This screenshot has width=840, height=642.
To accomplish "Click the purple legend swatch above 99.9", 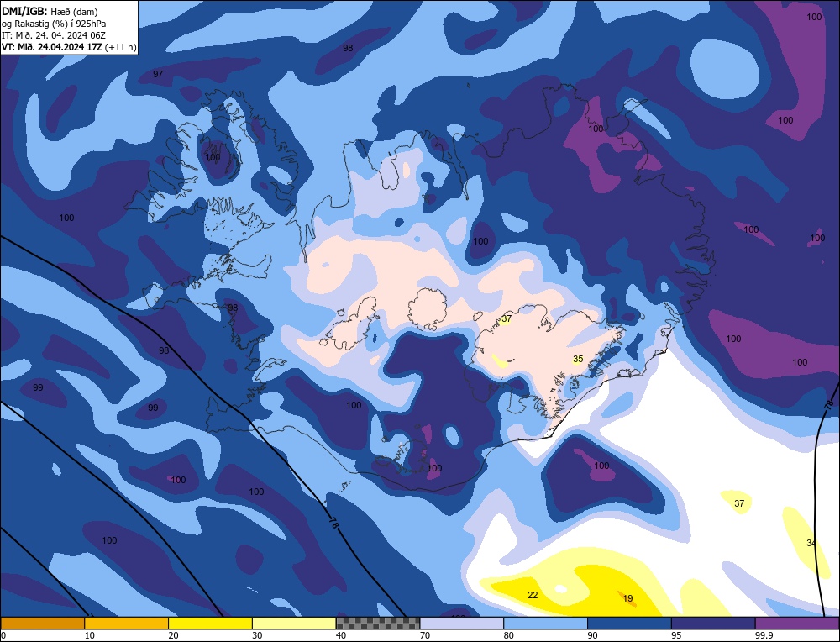I will click(x=797, y=623).
